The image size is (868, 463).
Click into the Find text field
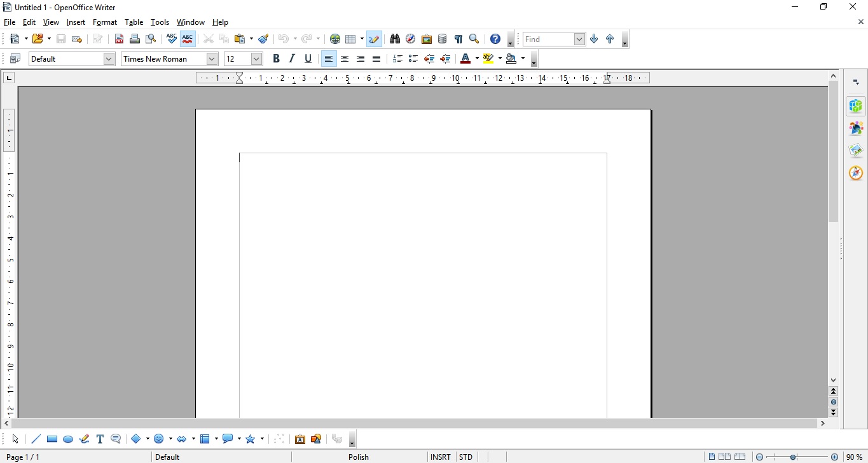tap(548, 39)
